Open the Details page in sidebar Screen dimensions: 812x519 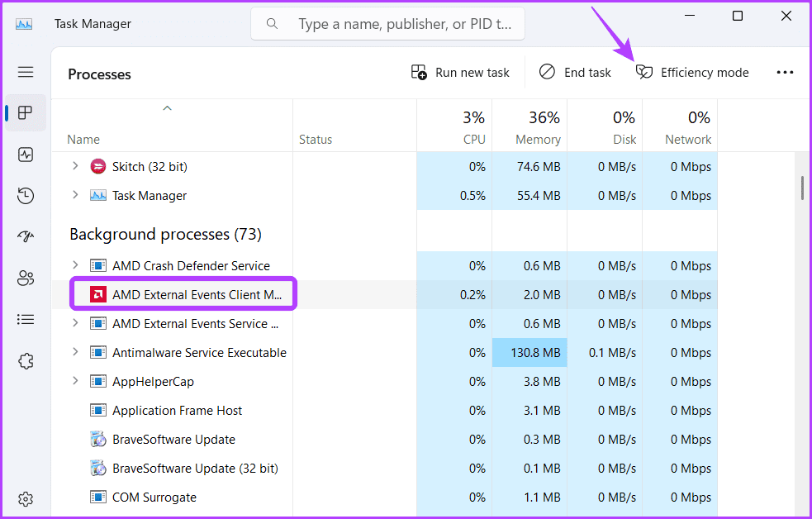(x=26, y=319)
